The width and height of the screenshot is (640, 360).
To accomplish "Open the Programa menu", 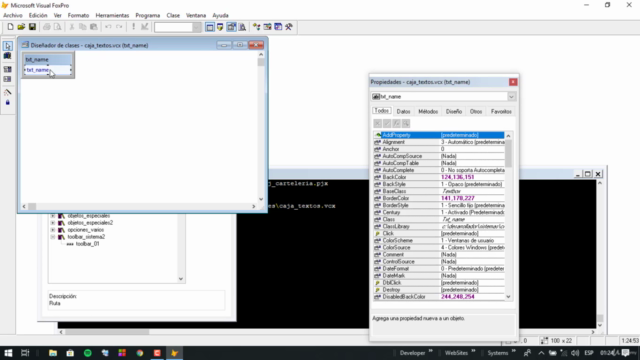I will pos(148,16).
